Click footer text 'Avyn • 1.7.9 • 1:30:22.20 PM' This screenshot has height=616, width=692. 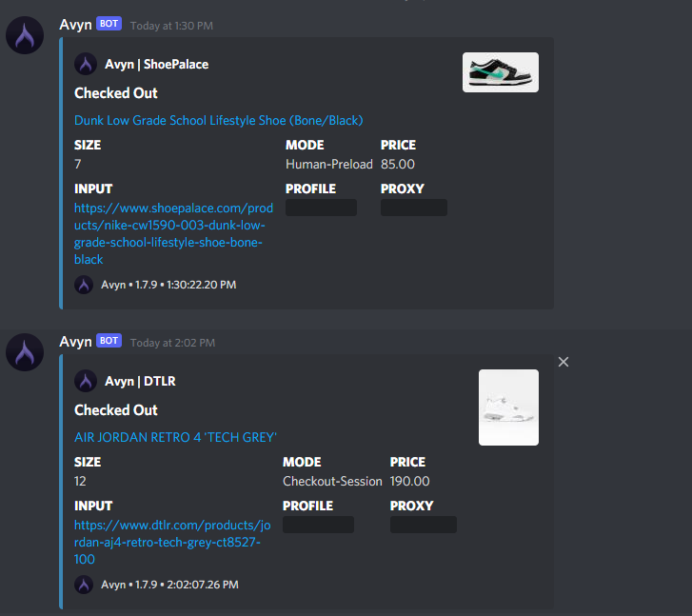[x=168, y=285]
